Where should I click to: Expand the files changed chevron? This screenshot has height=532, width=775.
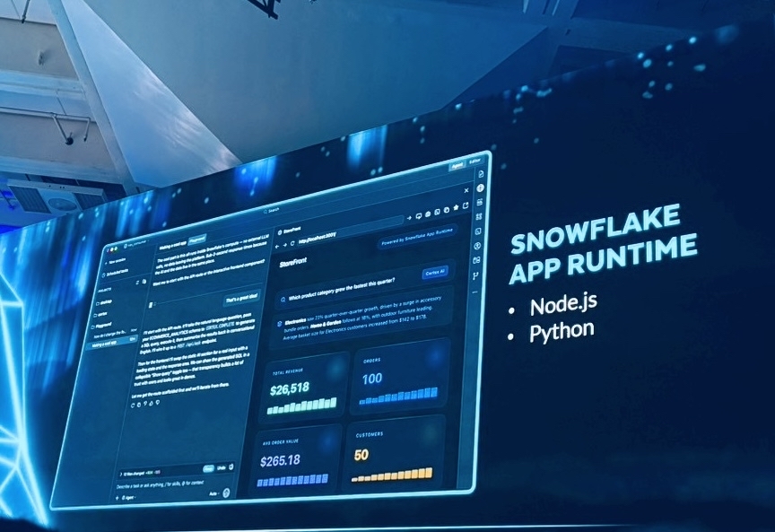pyautogui.click(x=121, y=474)
